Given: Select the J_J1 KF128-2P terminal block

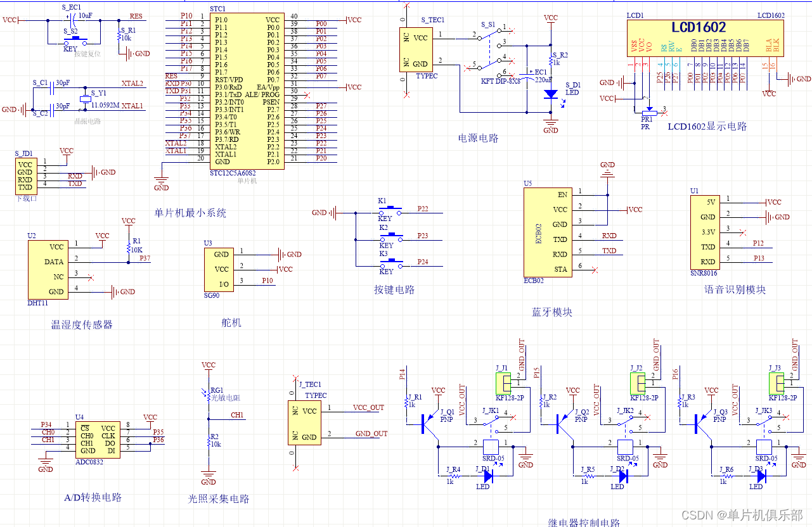Looking at the screenshot, I should tap(503, 383).
